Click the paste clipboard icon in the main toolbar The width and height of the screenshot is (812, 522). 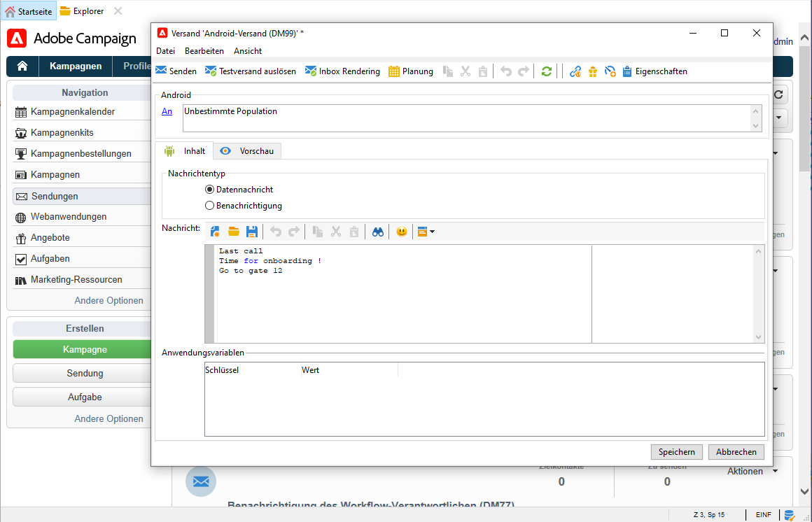[x=482, y=71]
